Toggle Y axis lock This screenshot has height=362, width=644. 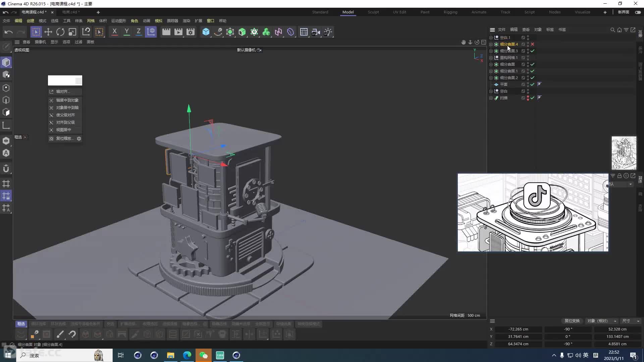(x=126, y=32)
